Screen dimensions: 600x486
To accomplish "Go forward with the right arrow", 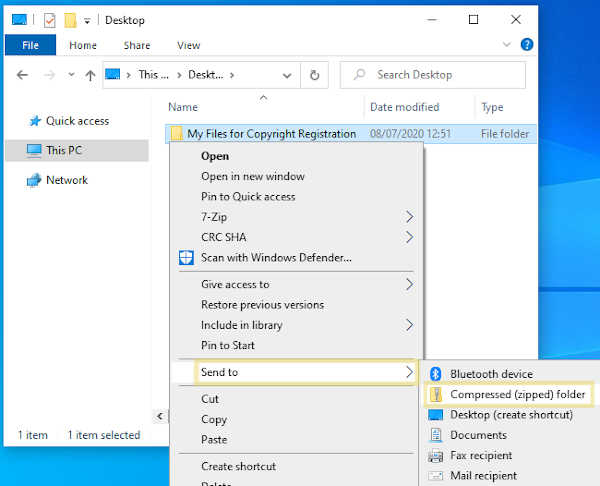I will tap(49, 75).
